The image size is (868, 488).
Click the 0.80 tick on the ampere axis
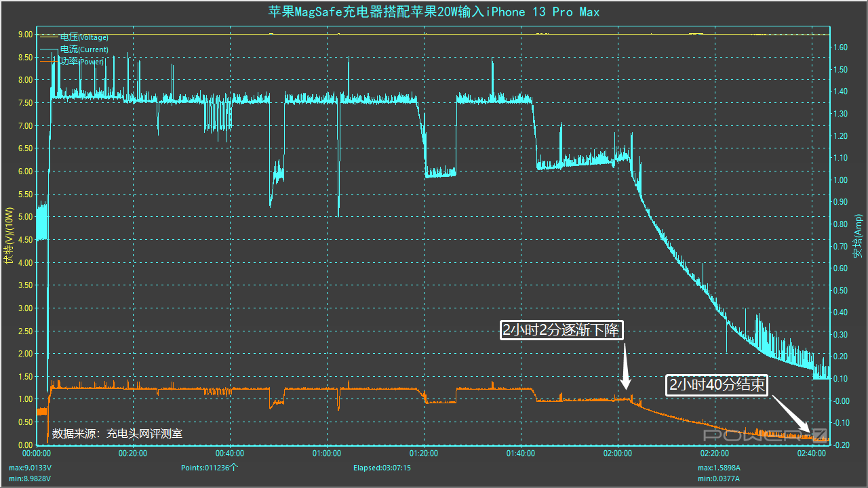click(841, 224)
